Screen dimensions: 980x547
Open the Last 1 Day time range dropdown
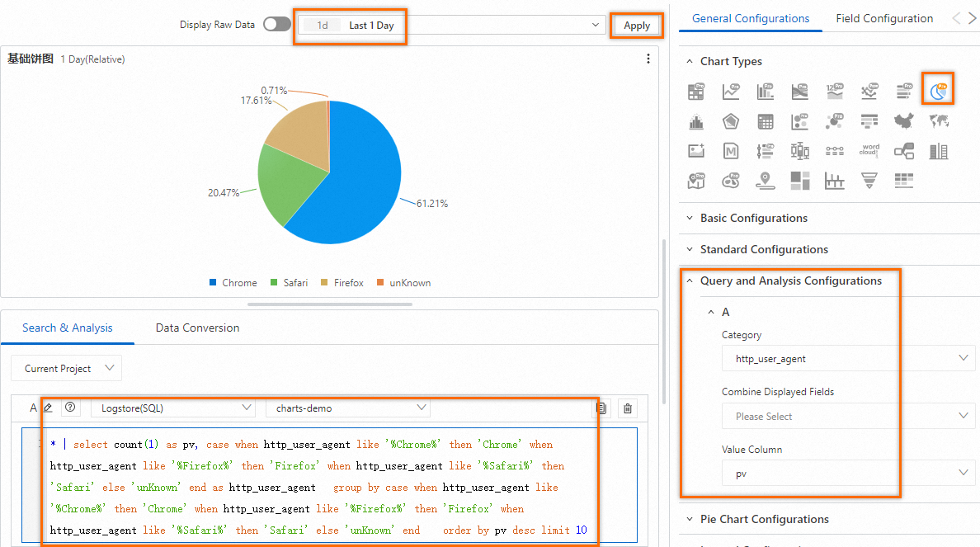(451, 25)
